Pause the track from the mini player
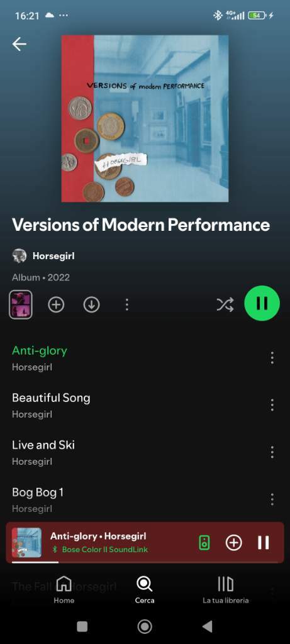 click(264, 543)
